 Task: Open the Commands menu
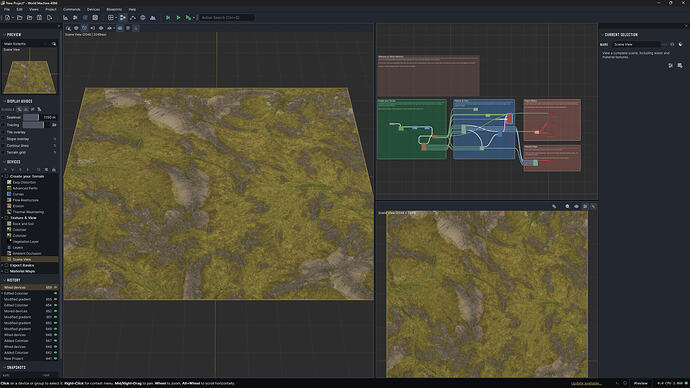pyautogui.click(x=71, y=9)
